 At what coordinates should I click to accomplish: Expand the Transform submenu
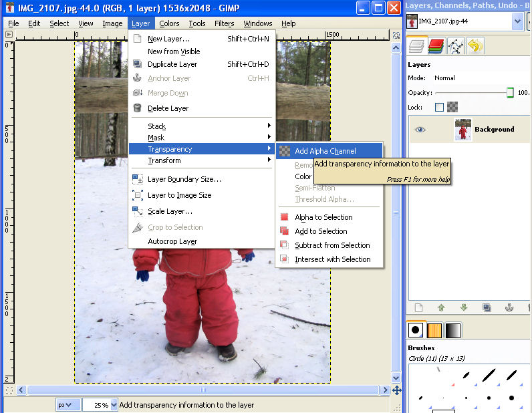coord(202,160)
